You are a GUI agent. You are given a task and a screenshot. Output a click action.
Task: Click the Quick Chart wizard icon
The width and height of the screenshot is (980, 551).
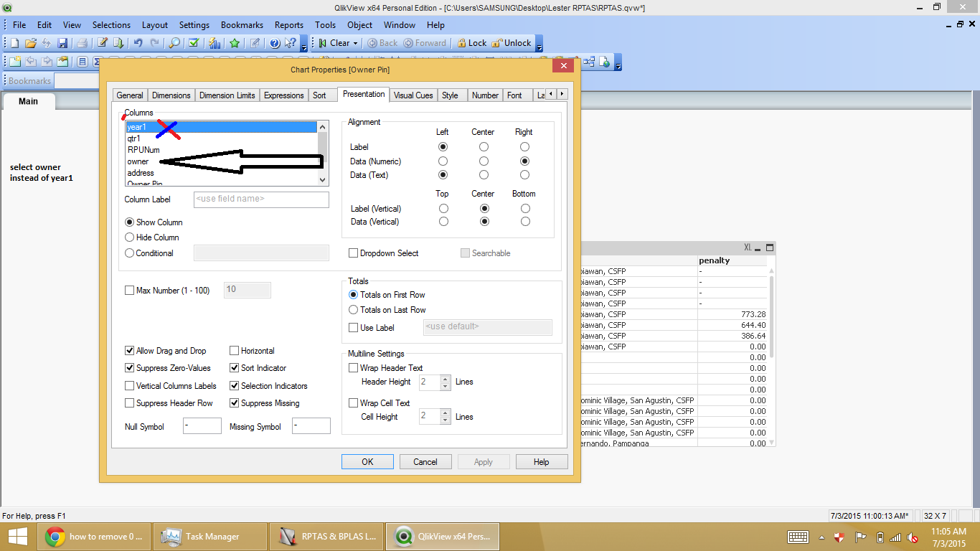214,43
